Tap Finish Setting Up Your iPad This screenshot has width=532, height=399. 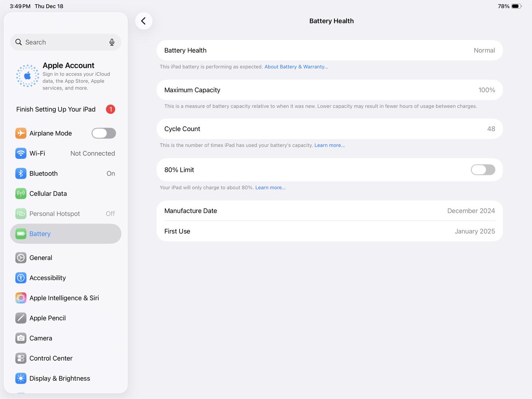click(x=56, y=109)
